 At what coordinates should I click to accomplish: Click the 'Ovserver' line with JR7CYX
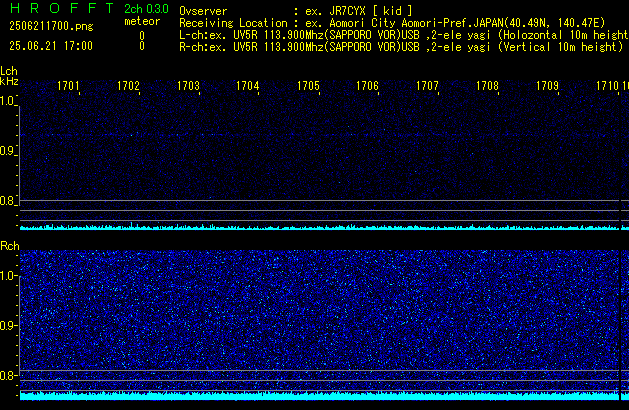(x=296, y=11)
